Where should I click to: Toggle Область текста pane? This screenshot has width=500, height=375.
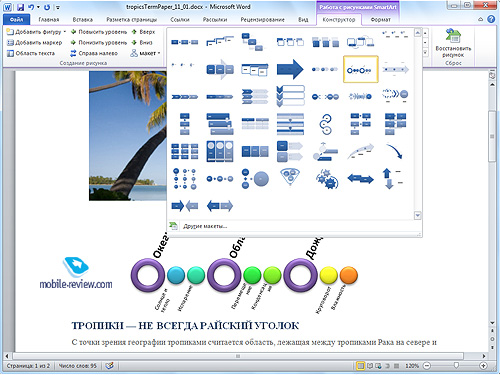(x=31, y=53)
